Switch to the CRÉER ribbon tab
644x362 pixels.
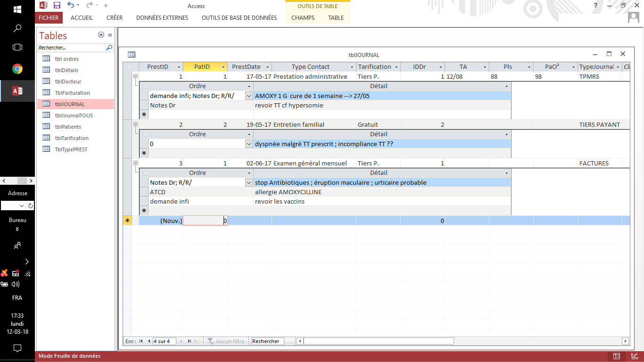(x=115, y=18)
